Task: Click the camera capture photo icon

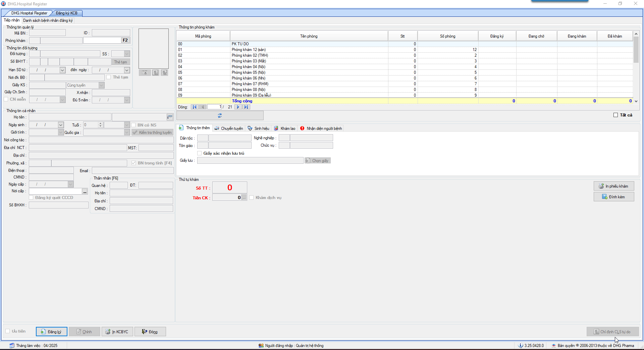Action: coord(145,72)
